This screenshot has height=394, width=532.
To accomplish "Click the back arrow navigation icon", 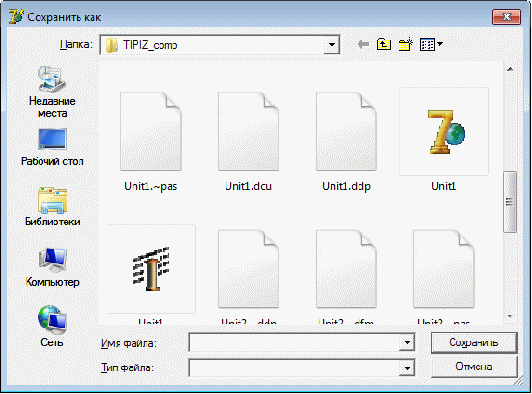I will 363,44.
